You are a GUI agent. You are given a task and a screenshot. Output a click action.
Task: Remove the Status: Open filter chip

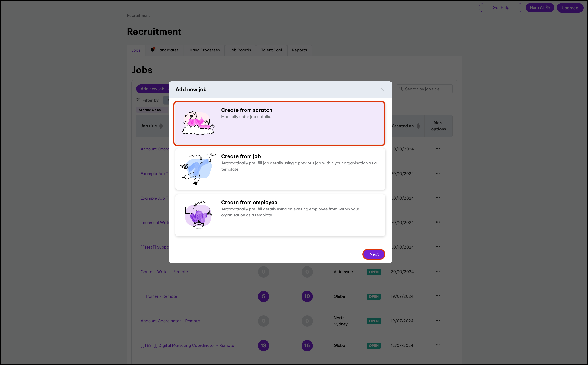[x=164, y=110]
